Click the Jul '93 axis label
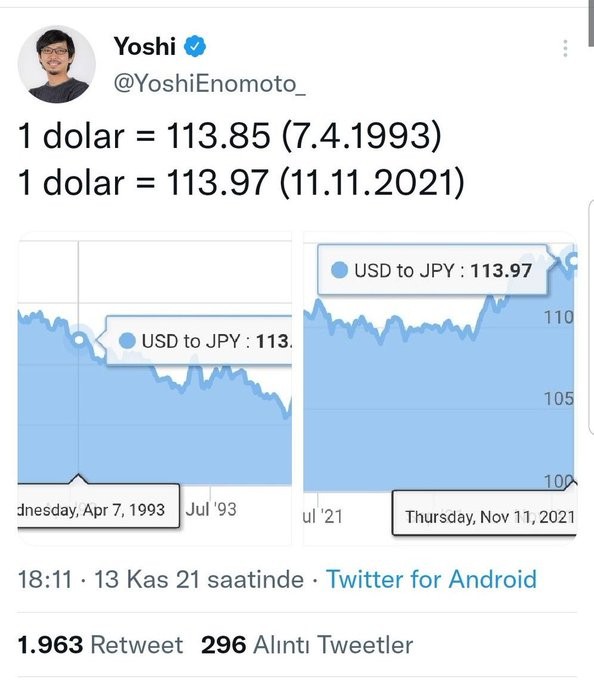The image size is (594, 680). [211, 509]
